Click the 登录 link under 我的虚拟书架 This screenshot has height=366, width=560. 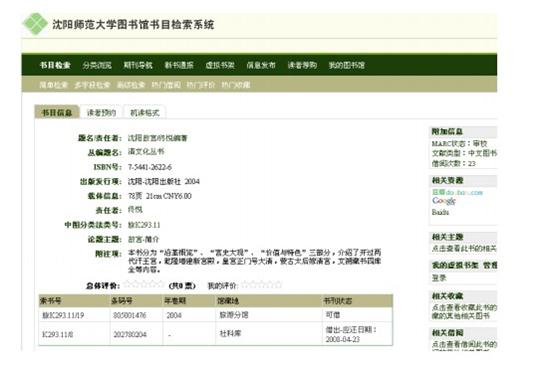439,277
